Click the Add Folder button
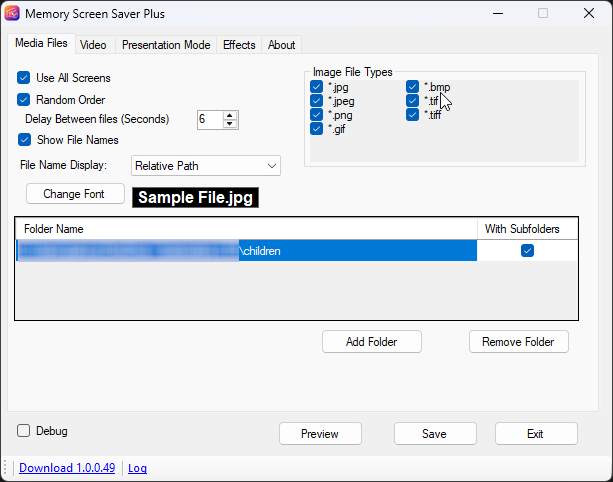Viewport: 613px width, 482px height. click(x=372, y=342)
